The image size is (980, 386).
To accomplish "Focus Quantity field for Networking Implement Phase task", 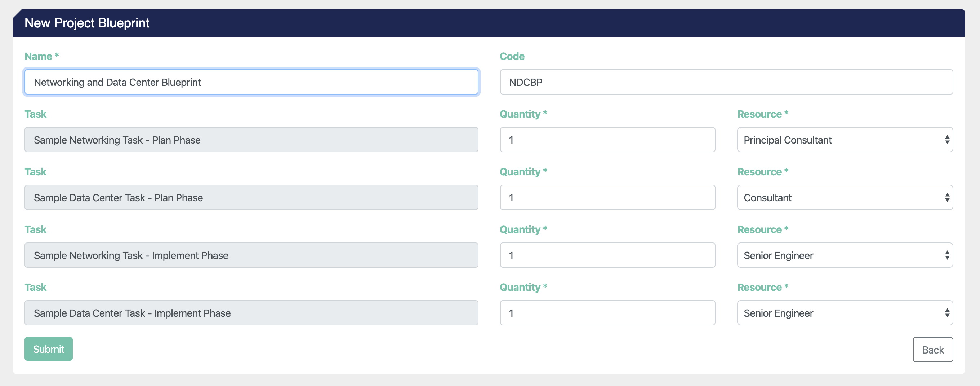I will (x=607, y=255).
